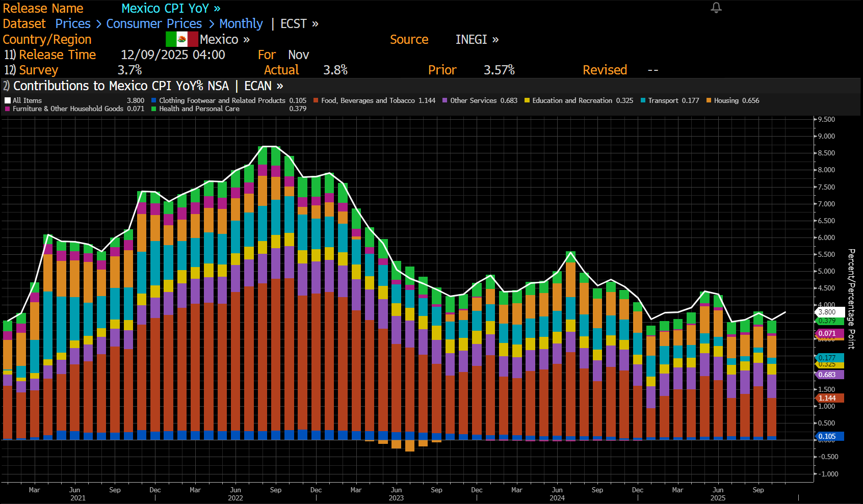Click the Education and Recreation legend label
This screenshot has height=504, width=863.
coord(572,100)
